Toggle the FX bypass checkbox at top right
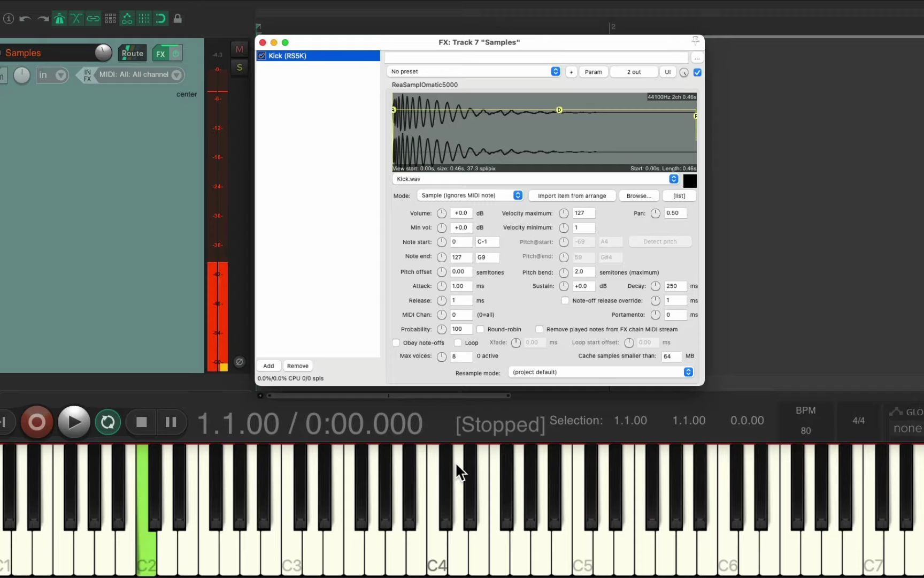Viewport: 924px width, 578px height. tap(697, 72)
